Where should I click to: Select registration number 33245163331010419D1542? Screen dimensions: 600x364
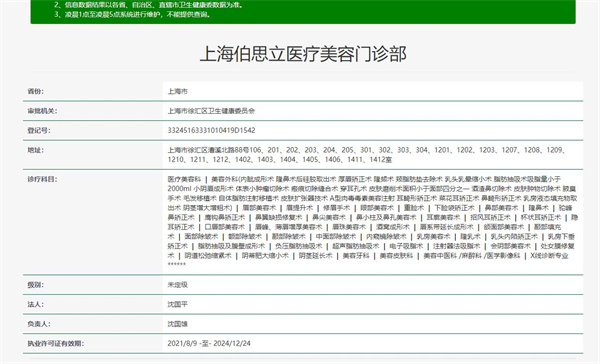211,130
